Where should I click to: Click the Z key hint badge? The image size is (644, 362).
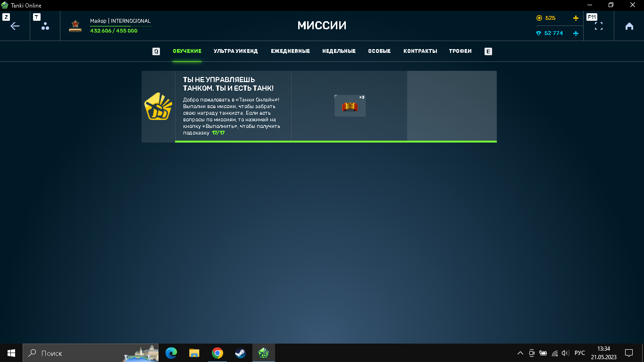point(6,17)
